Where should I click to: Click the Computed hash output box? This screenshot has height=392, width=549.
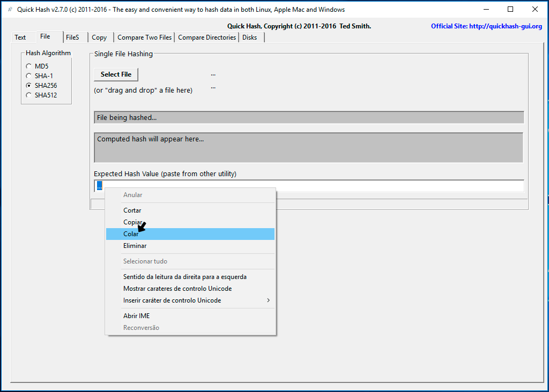308,148
